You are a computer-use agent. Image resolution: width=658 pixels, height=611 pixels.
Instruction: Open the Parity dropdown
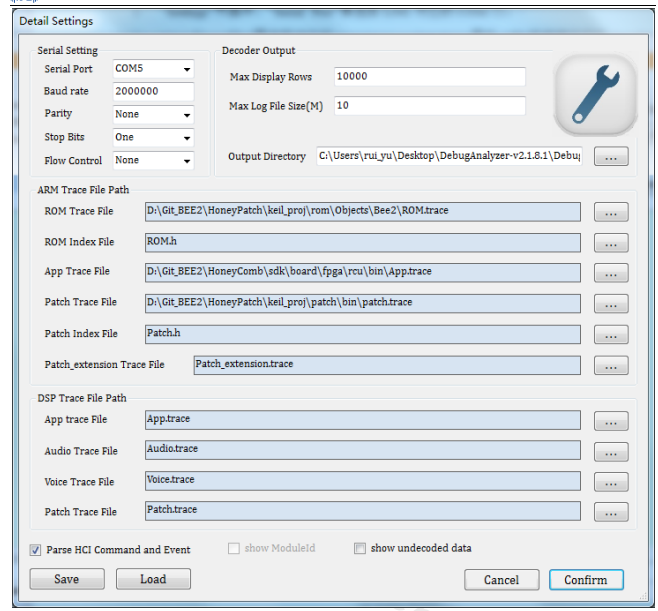pos(153,115)
